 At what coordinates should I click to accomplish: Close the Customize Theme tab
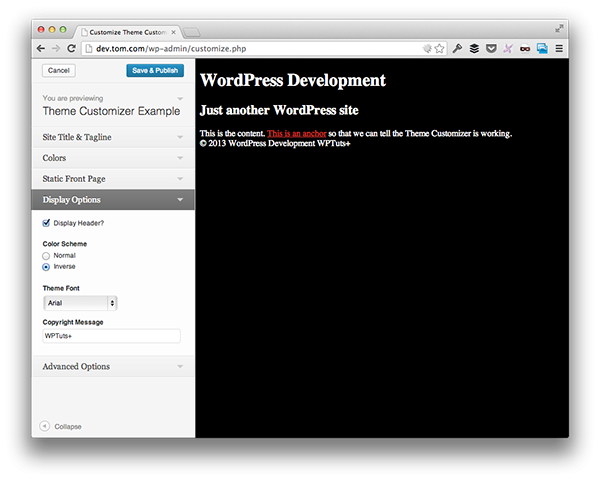[173, 32]
